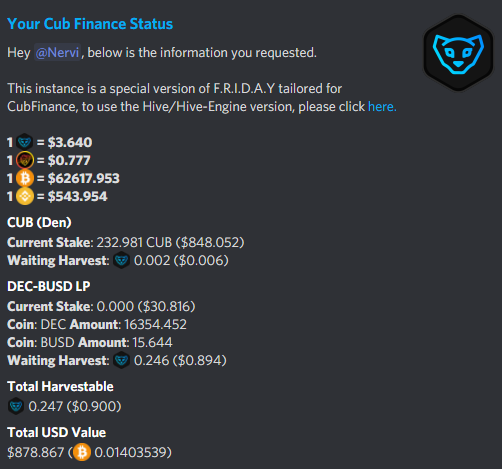Click the 'Total USD Value' heading

tap(57, 432)
